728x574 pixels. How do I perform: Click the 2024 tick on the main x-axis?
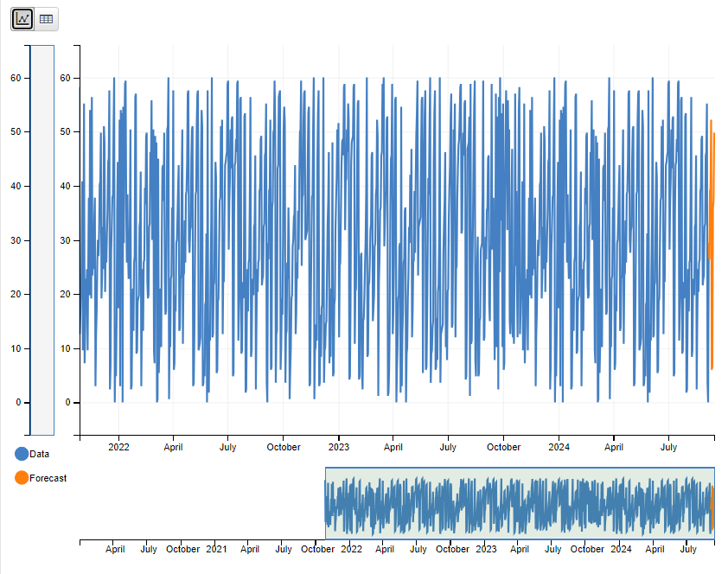559,447
